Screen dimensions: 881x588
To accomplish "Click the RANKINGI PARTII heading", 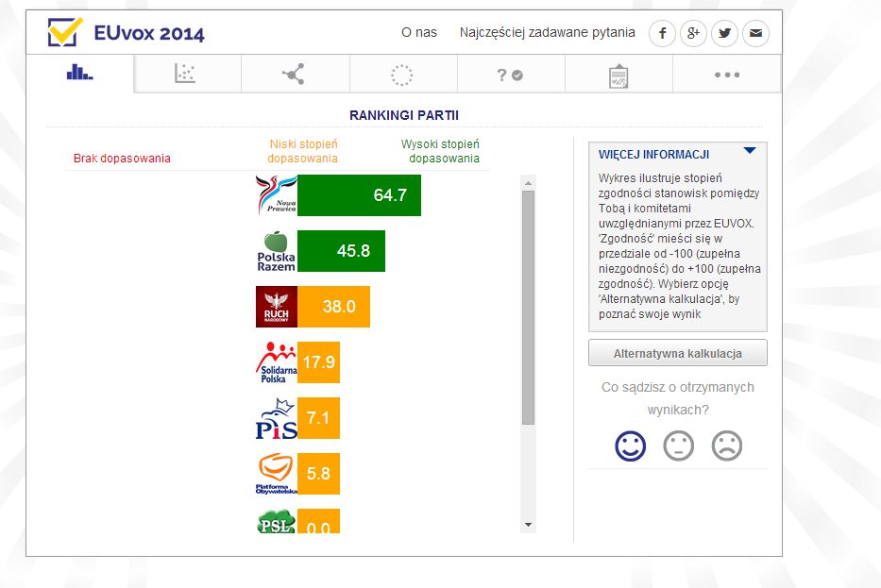I will click(404, 115).
